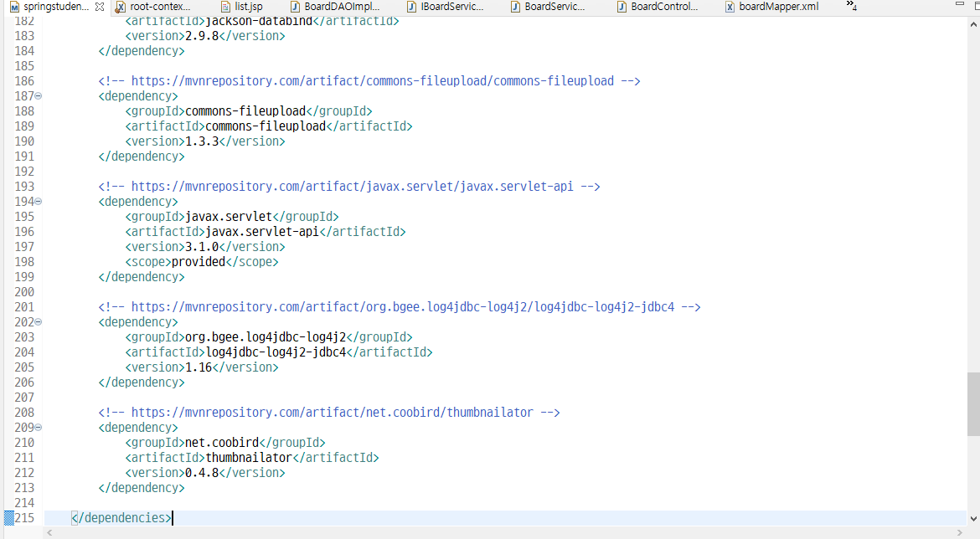Click the Java icon on BoardControl tab
The height and width of the screenshot is (539, 980).
[622, 8]
